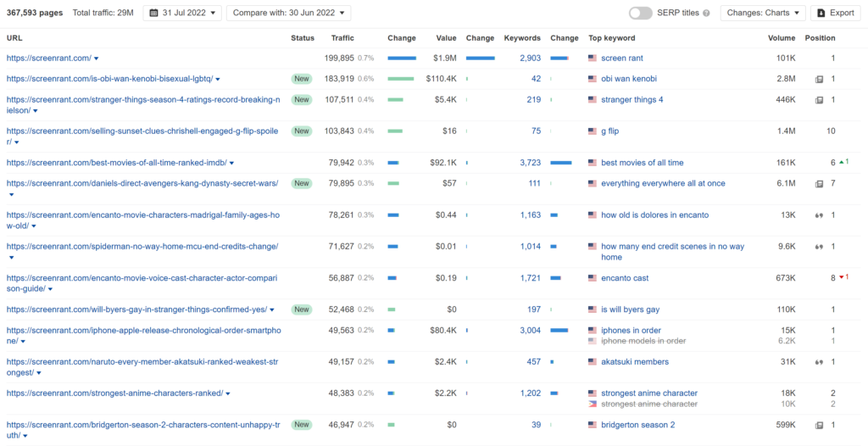
Task: Click the 199,895 traffic value
Action: coord(339,59)
